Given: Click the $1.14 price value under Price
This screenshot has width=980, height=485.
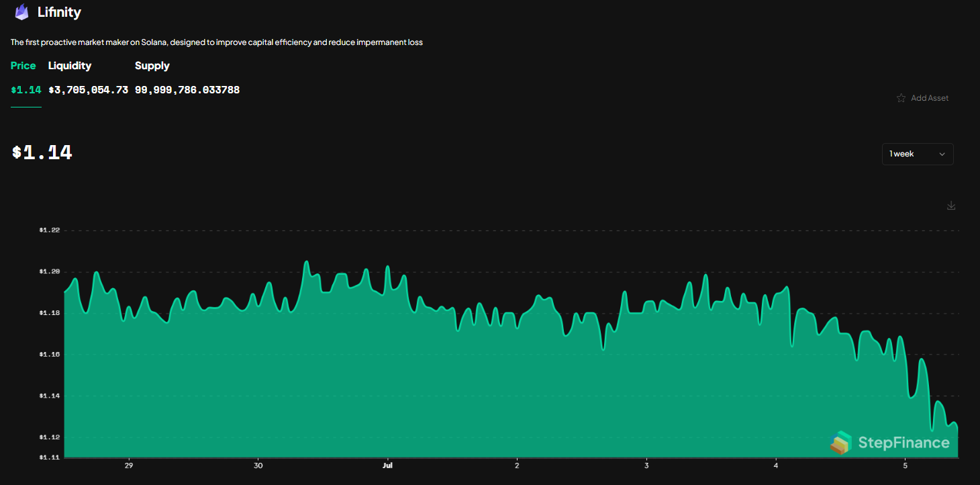Looking at the screenshot, I should click(x=26, y=89).
